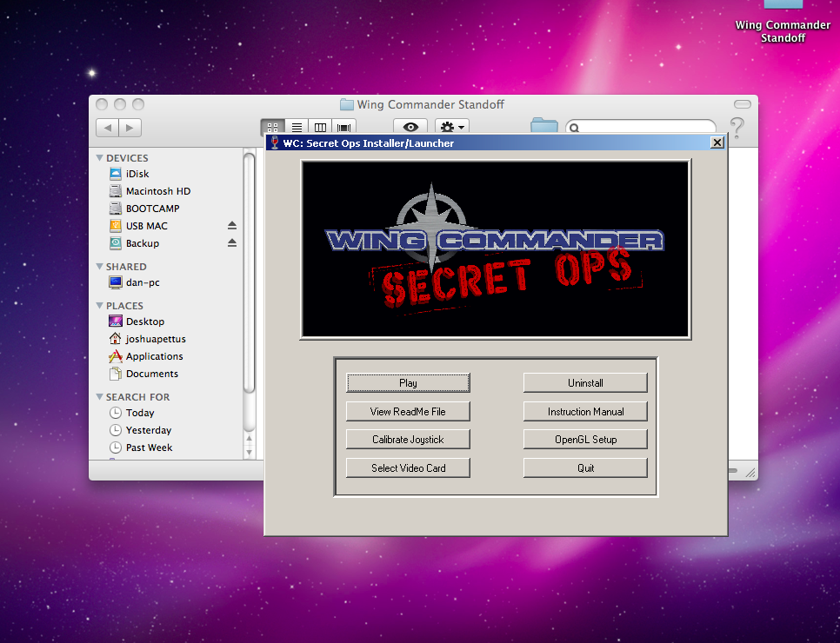Image resolution: width=840 pixels, height=643 pixels.
Task: Click the wine glass icon in launcher title bar
Action: [x=275, y=143]
